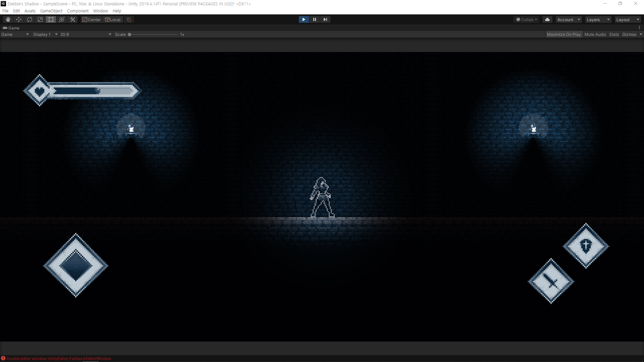The width and height of the screenshot is (644, 362).
Task: Select the Rect tool
Action: pyautogui.click(x=51, y=19)
